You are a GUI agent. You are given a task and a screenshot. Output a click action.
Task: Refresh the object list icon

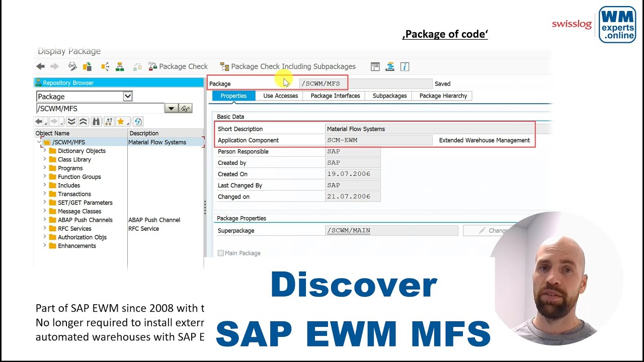138,122
